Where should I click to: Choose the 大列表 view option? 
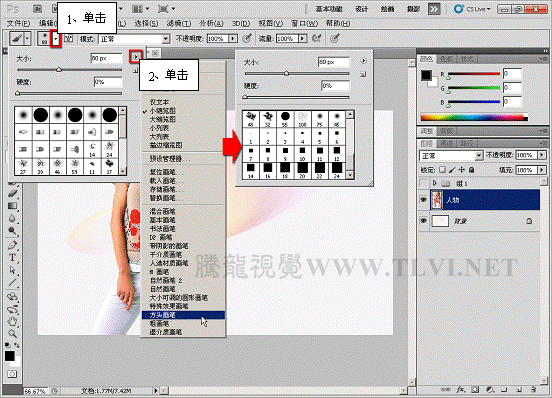pyautogui.click(x=159, y=136)
